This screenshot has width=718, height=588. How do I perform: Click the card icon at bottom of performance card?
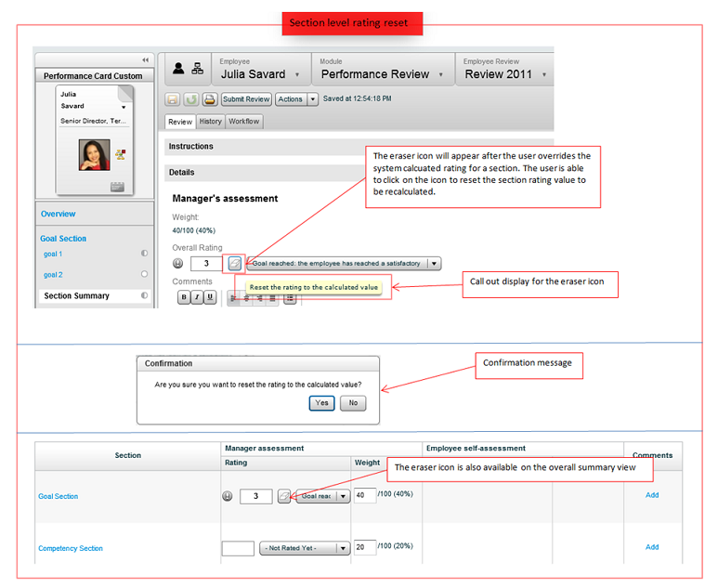click(117, 187)
